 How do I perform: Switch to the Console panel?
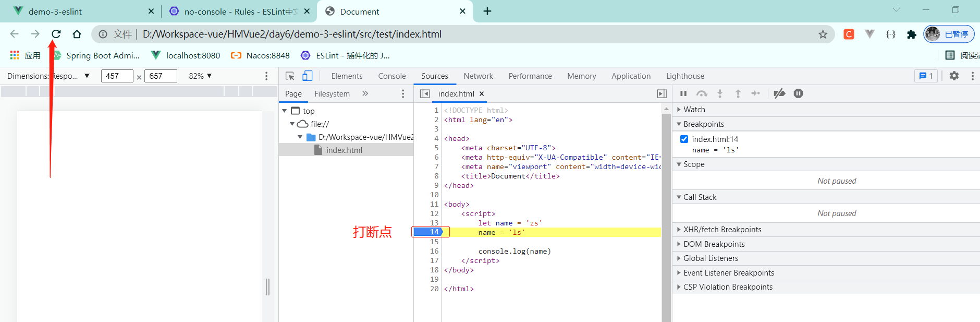click(x=392, y=76)
